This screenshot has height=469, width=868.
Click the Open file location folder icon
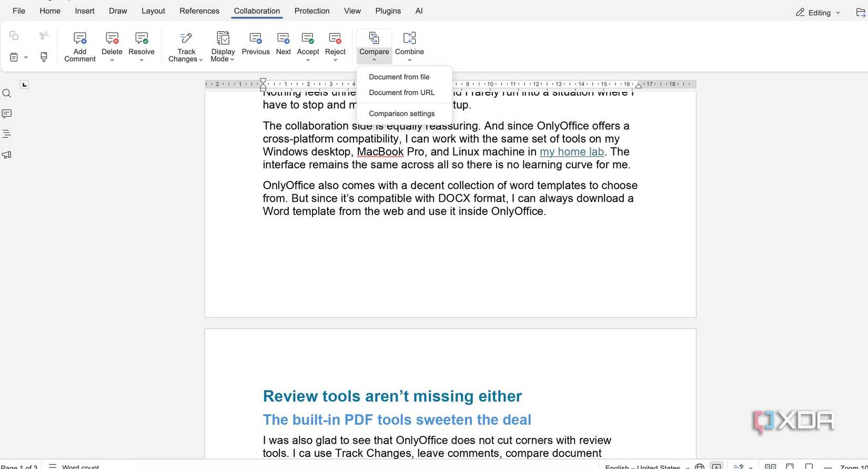[x=861, y=13]
